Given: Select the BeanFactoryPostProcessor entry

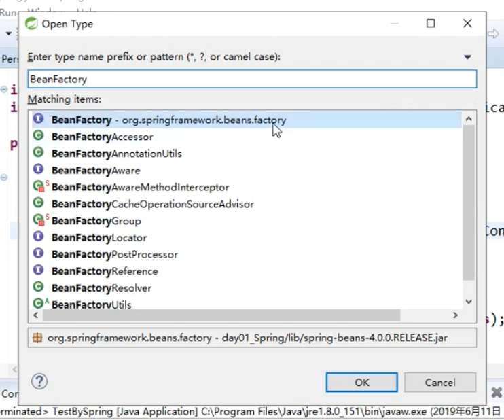Looking at the screenshot, I should point(247,254).
